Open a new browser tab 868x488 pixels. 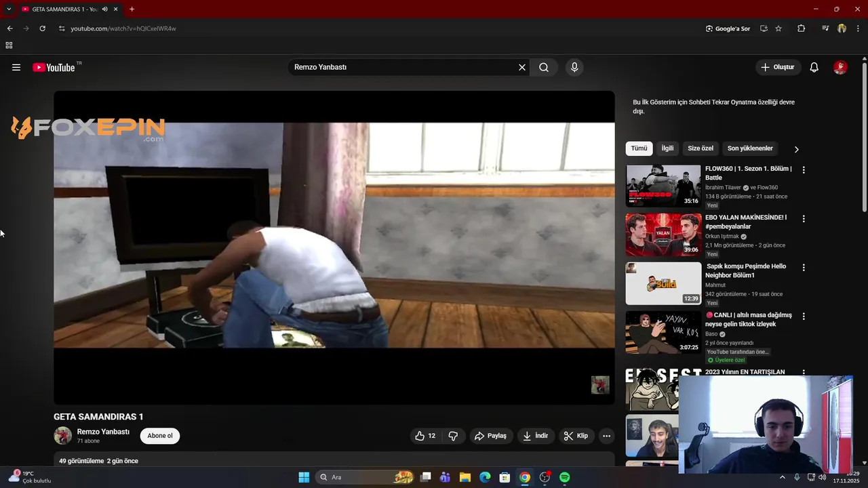coord(132,9)
